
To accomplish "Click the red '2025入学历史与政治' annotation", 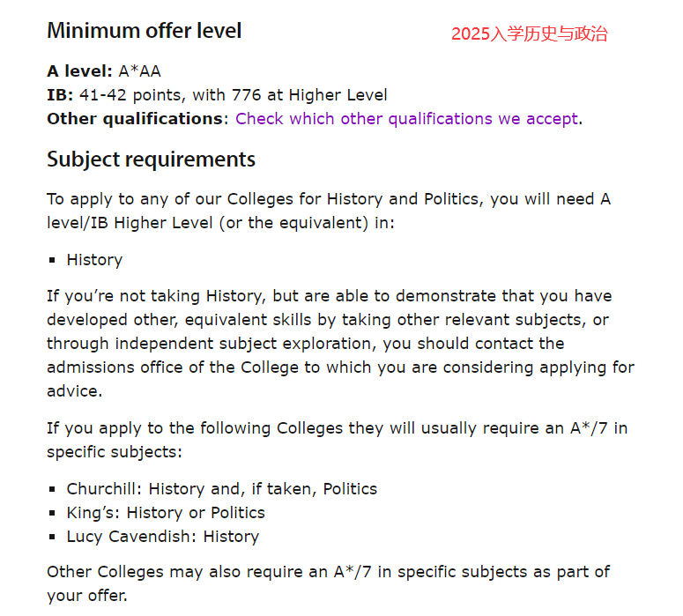I will (530, 34).
